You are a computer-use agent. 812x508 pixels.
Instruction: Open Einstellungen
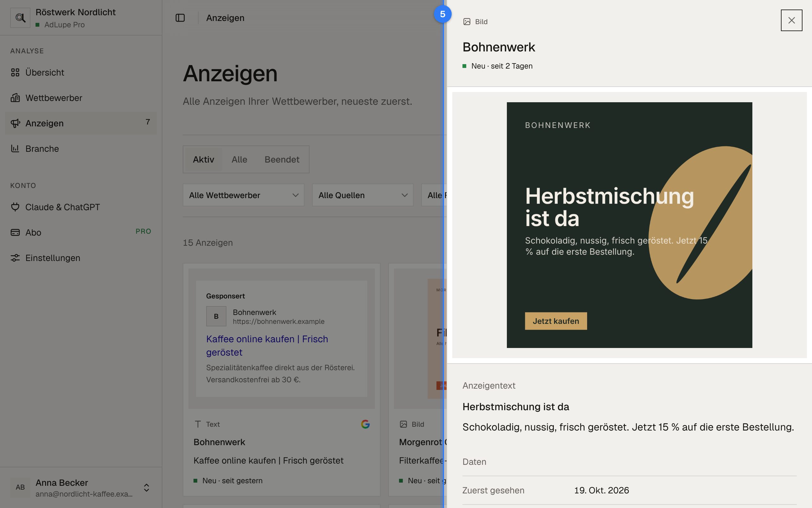coord(81,258)
